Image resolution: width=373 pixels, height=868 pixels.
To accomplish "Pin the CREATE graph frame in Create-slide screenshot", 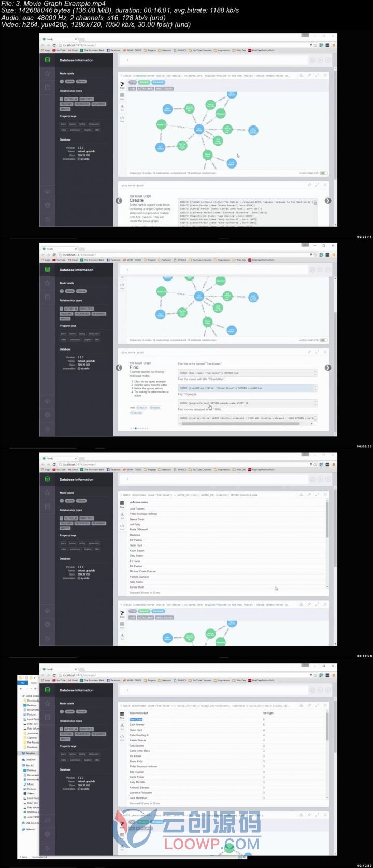I will point(309,75).
